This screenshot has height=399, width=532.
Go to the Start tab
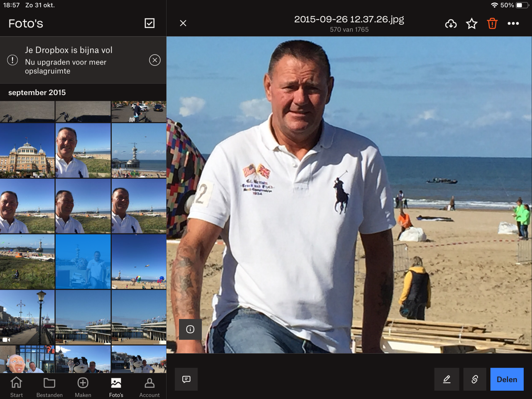point(16,387)
